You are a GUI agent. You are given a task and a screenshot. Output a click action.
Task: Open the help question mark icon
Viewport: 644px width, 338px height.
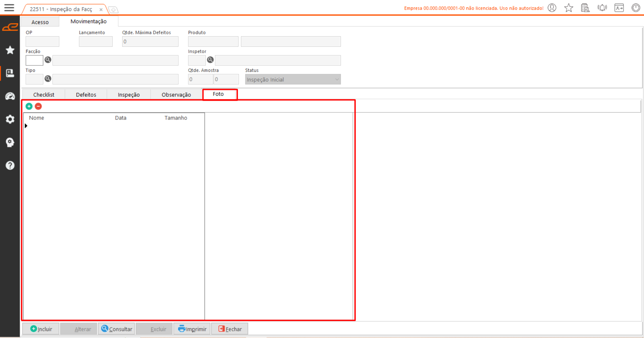coord(10,165)
